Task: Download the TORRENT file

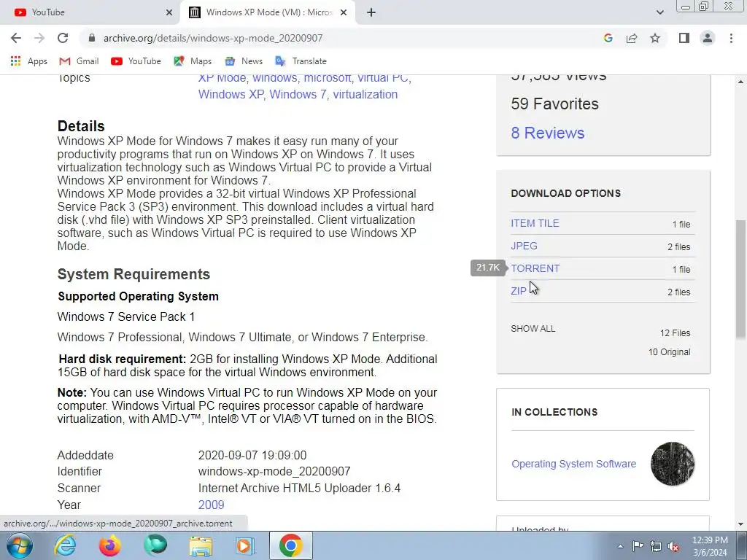Action: pos(535,268)
